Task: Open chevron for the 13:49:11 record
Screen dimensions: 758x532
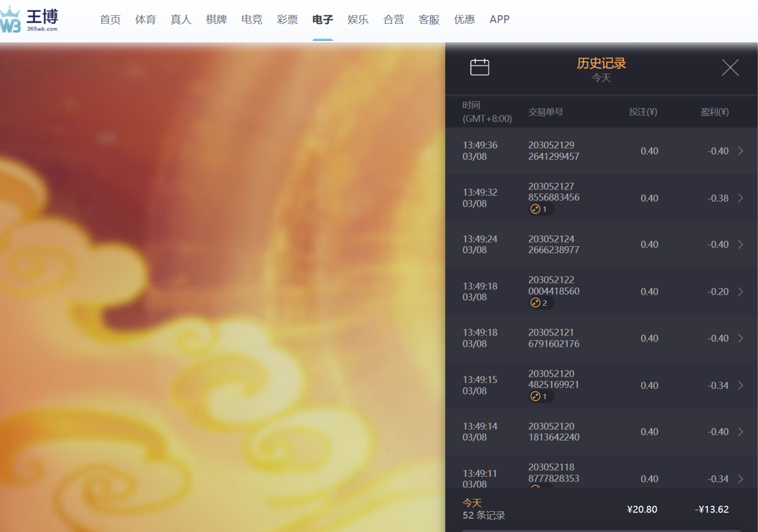Action: [740, 478]
